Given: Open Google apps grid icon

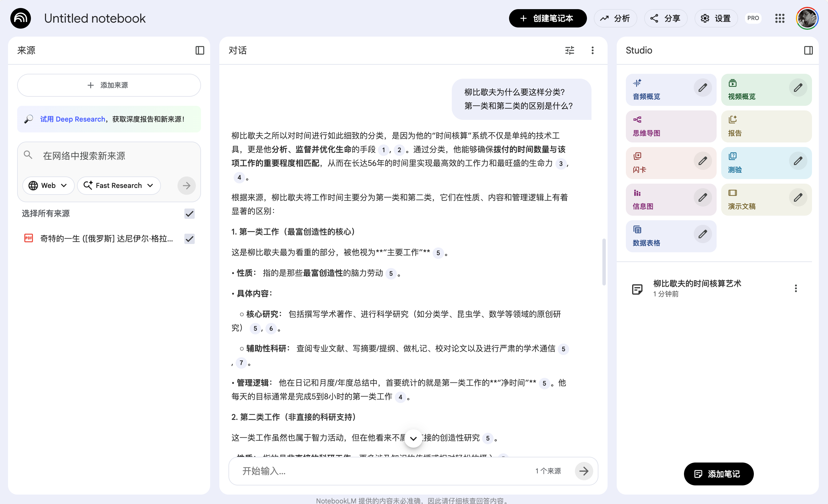Looking at the screenshot, I should (780, 19).
